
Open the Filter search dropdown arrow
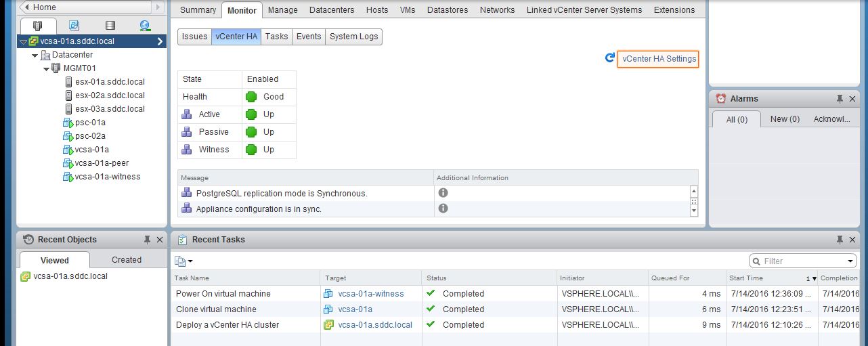click(851, 261)
